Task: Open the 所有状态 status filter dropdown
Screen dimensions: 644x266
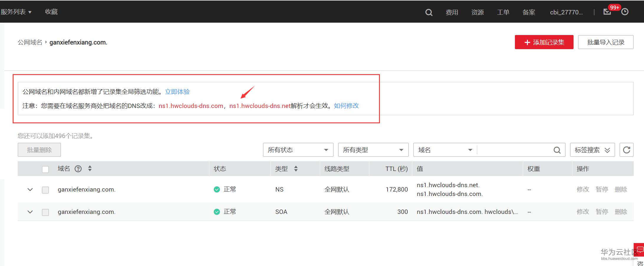Action: pos(298,150)
